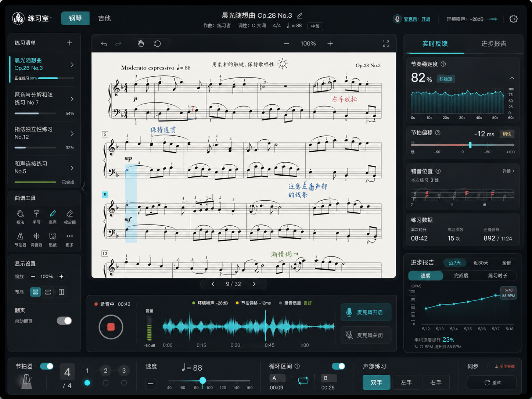Screen dimensions: 532x399
Task: Select 完成度 chart tab
Action: coord(461,276)
